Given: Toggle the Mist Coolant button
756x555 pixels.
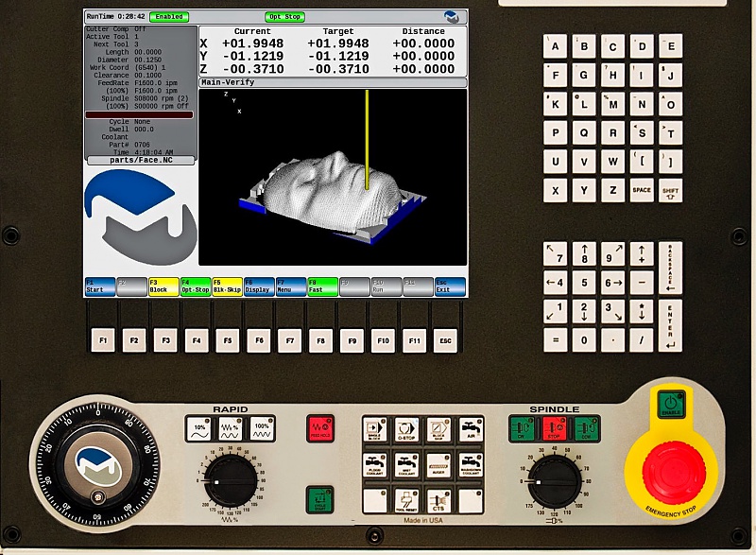Looking at the screenshot, I should [406, 464].
